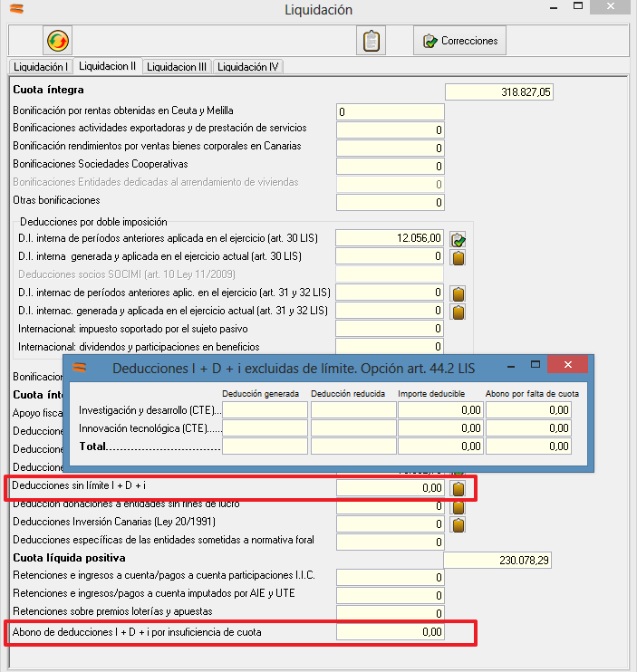Click the Abono de deducciones por insuficiencia field
Screen dimensions: 637x672
(391, 632)
